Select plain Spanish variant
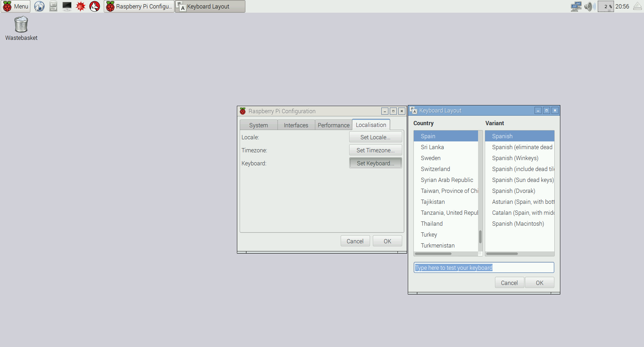 click(520, 136)
